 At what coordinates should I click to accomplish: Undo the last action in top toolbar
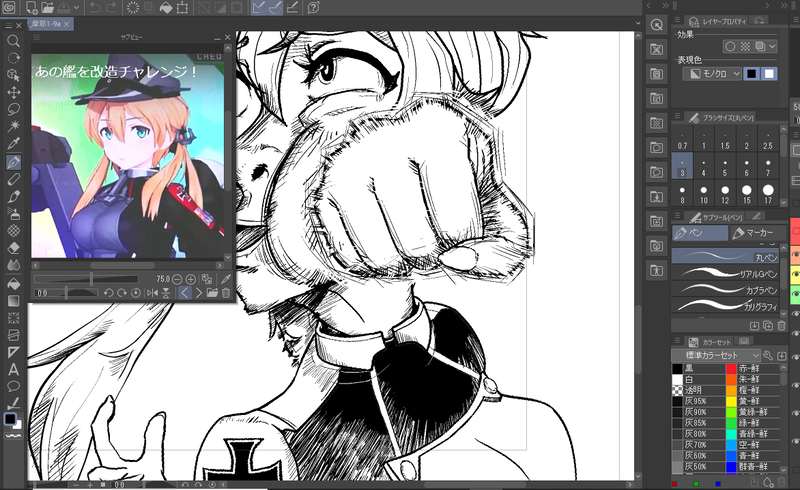coord(95,7)
